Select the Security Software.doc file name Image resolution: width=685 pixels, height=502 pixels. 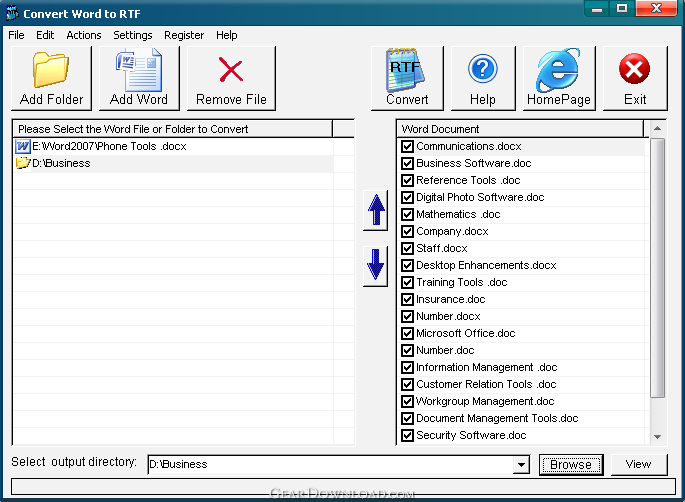point(471,436)
